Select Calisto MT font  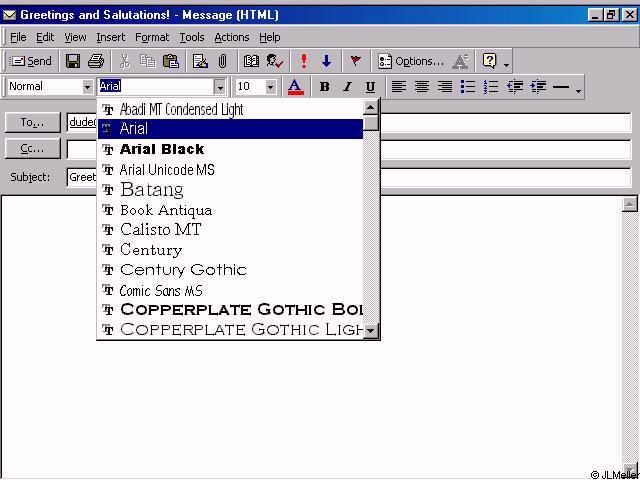coord(230,229)
